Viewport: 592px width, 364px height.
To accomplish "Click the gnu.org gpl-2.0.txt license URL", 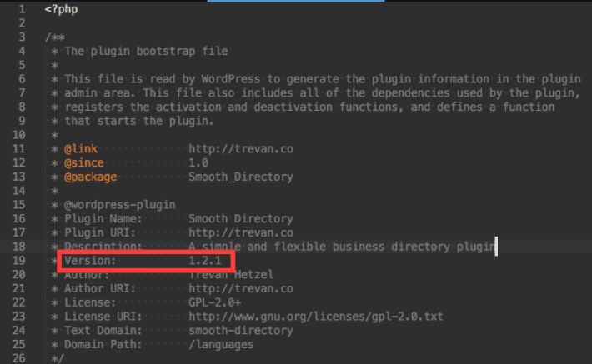I will click(x=316, y=316).
